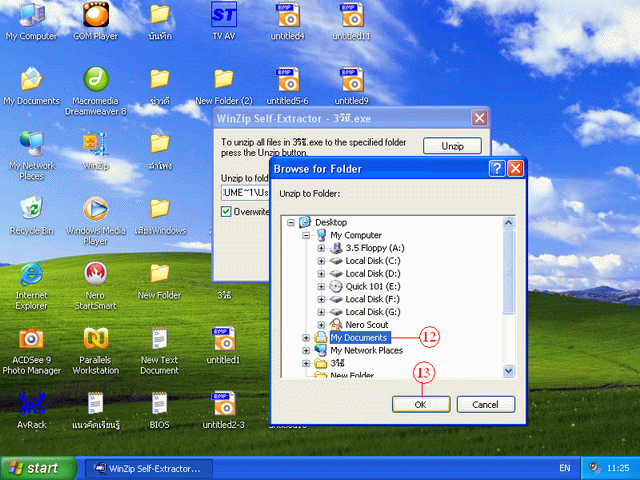Select Desktop label in folder tree
The height and width of the screenshot is (480, 640).
tap(331, 222)
